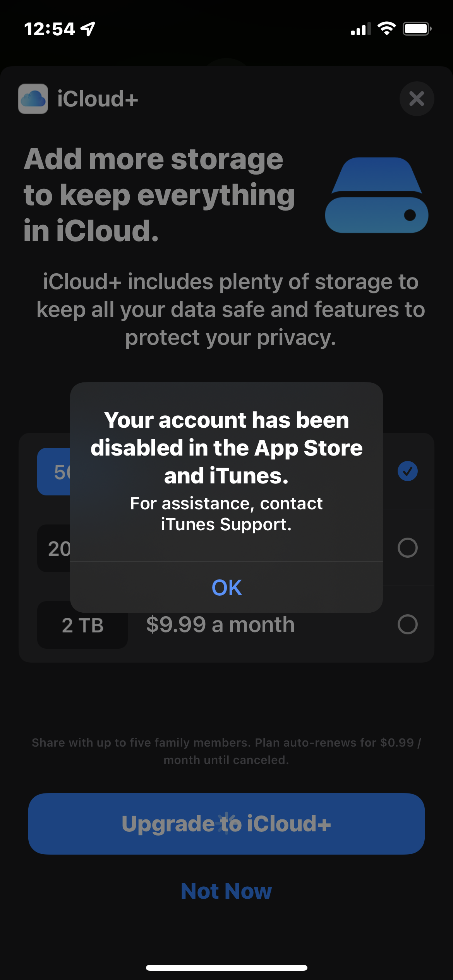
Task: Select the 2 TB plan radio button
Action: (x=407, y=624)
